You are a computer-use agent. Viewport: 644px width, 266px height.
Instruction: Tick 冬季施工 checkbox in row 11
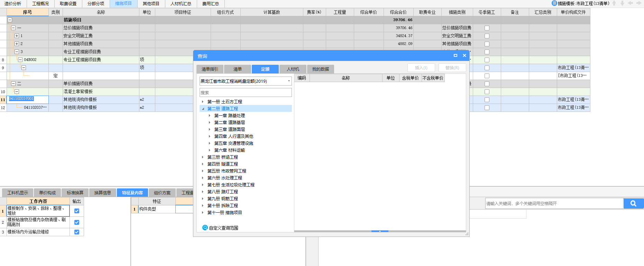487,100
